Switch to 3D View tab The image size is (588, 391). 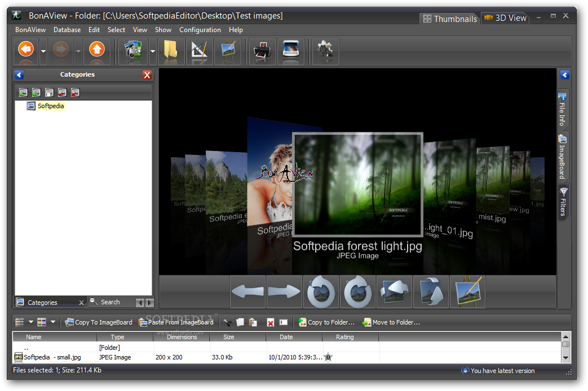[x=506, y=17]
